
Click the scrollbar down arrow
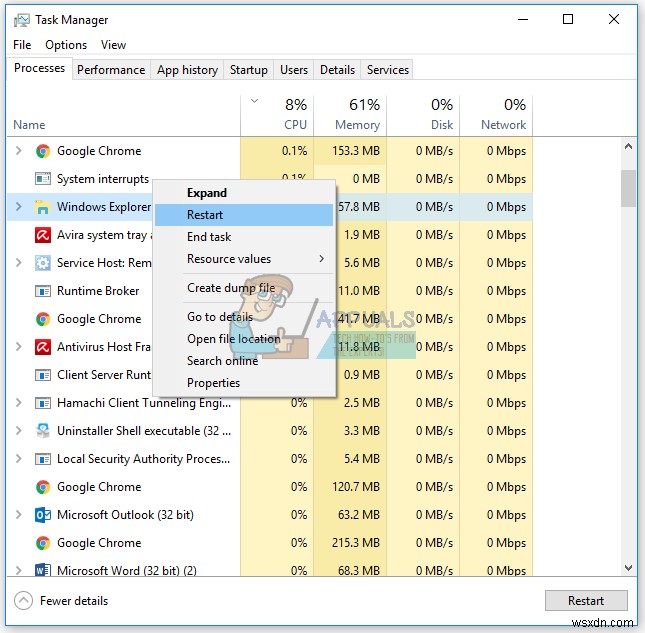(x=628, y=568)
